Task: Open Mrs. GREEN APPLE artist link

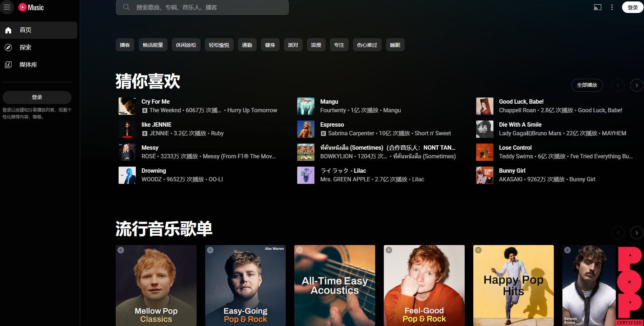Action: (x=345, y=180)
